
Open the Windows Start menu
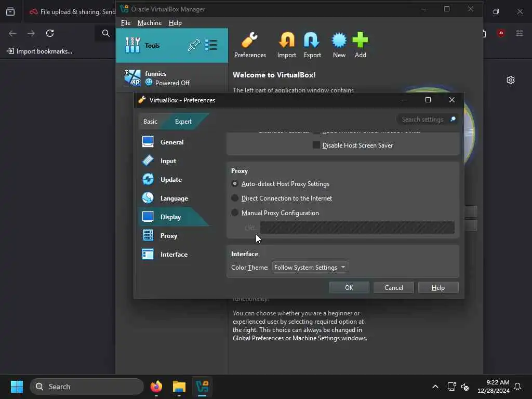point(17,387)
